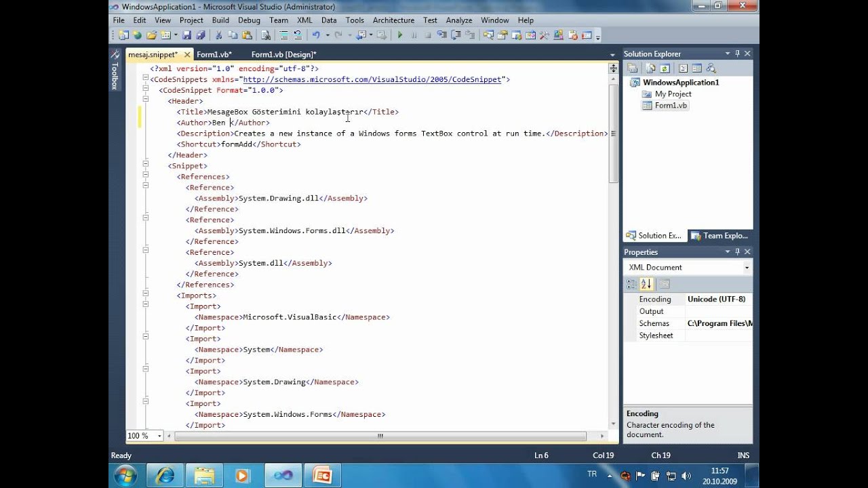
Task: Open Internet Explorer from the taskbar
Action: click(165, 475)
